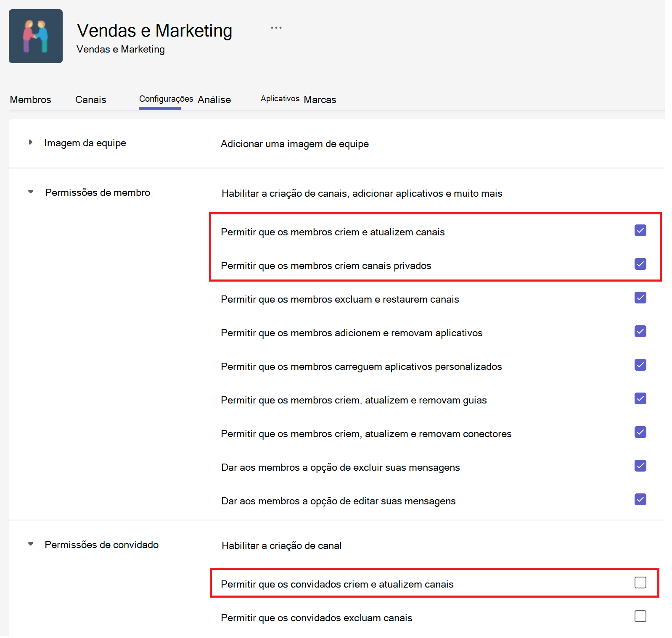The width and height of the screenshot is (672, 638).
Task: Uncheck members create and update channels
Action: coord(640,230)
